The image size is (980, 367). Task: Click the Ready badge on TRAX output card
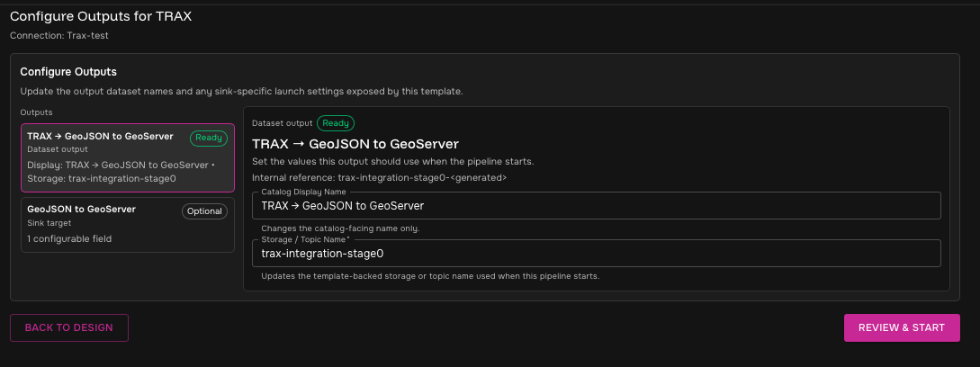tap(209, 138)
